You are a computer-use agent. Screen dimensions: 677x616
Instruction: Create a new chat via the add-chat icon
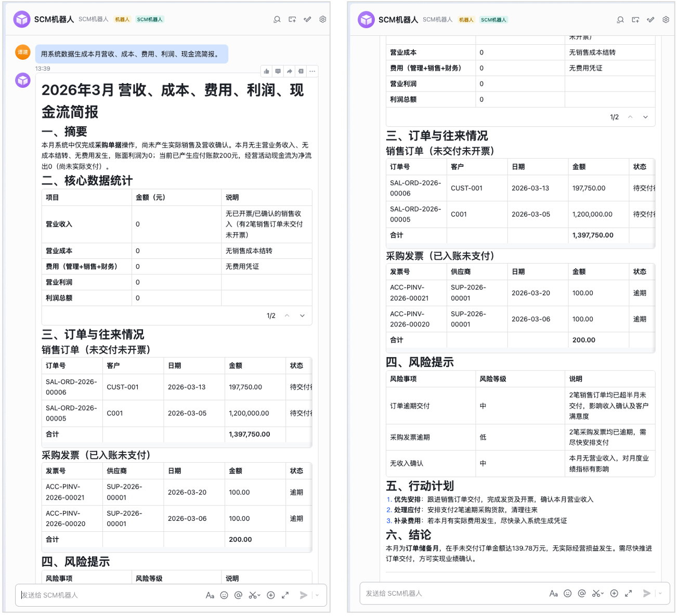pos(292,19)
